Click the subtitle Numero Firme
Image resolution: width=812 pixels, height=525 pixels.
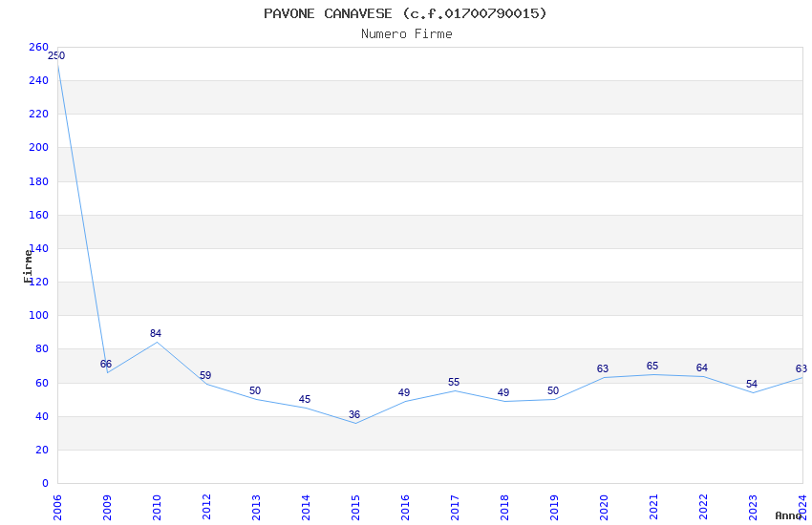coord(407,34)
